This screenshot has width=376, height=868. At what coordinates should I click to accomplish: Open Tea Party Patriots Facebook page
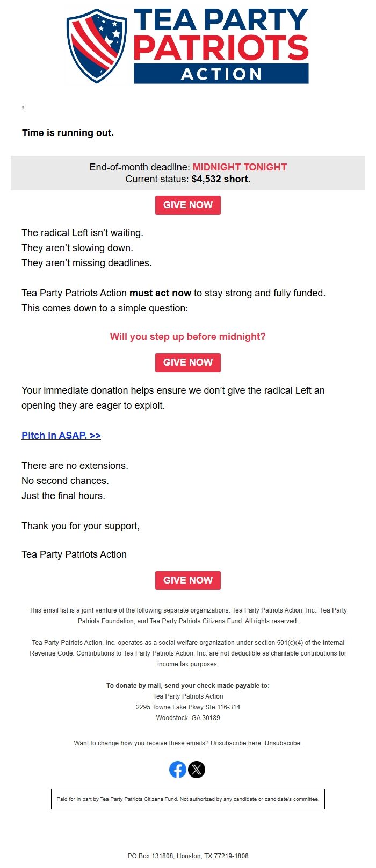point(178,769)
